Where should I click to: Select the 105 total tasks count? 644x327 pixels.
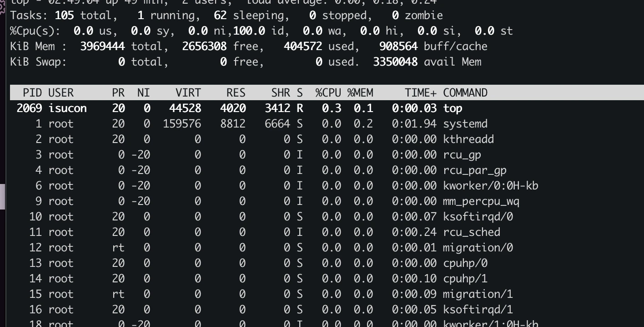pos(65,15)
